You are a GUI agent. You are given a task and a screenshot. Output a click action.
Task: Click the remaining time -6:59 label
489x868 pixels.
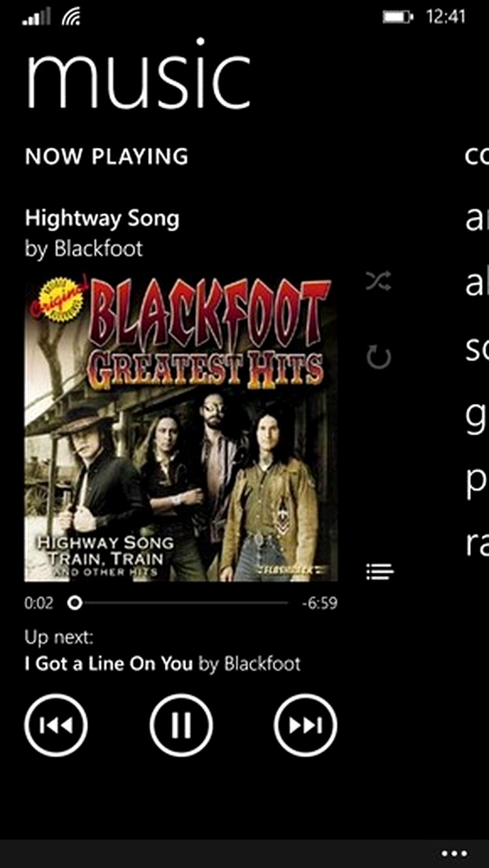pyautogui.click(x=319, y=603)
